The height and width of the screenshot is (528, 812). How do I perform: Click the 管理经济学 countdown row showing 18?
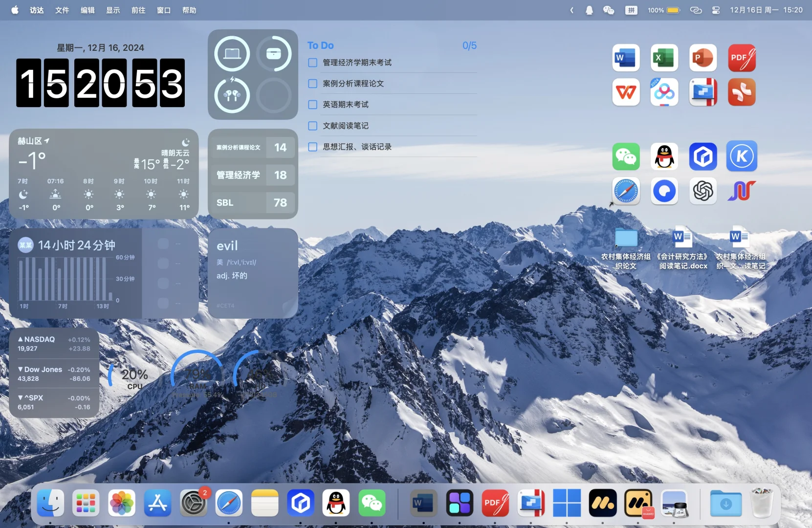click(x=253, y=175)
